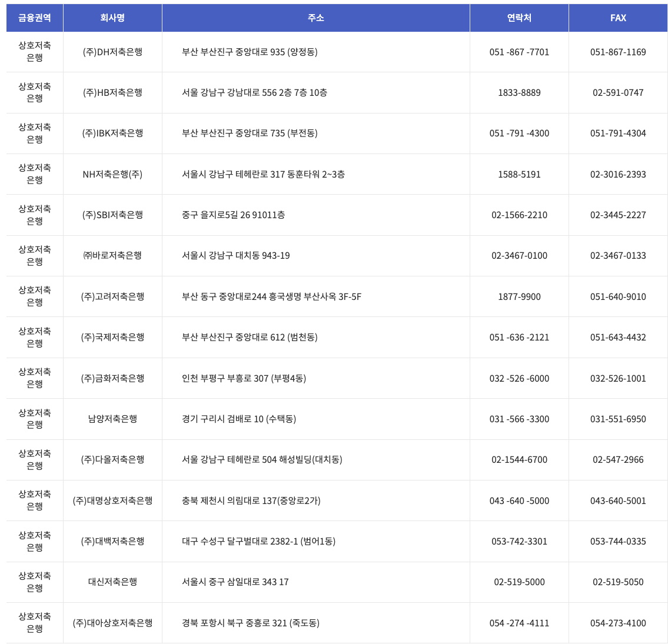Click phone number 053-742-3301
Viewport: 668px width, 644px height.
(x=519, y=541)
